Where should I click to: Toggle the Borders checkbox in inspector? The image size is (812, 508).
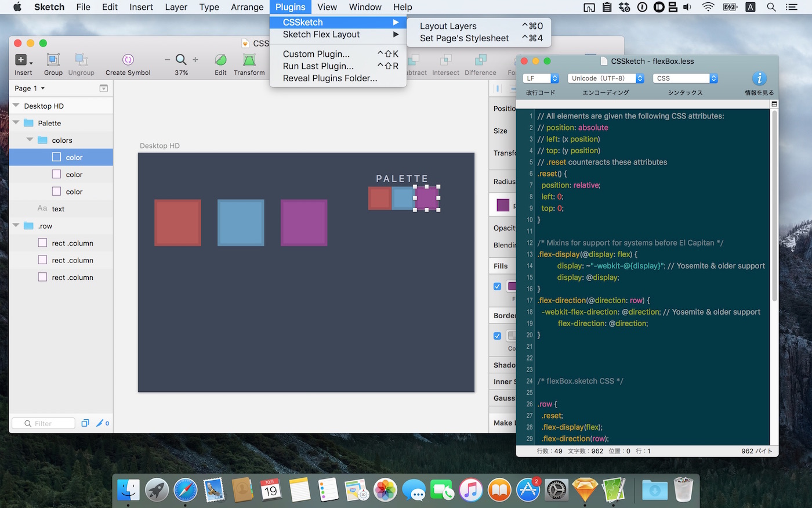click(x=497, y=336)
